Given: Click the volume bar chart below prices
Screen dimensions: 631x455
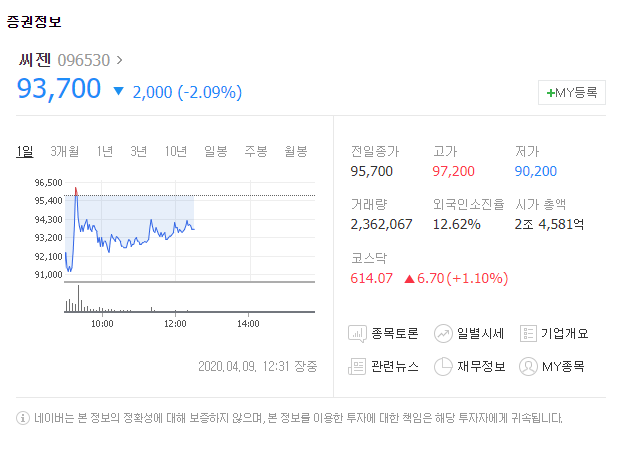Looking at the screenshot, I should [x=190, y=298].
